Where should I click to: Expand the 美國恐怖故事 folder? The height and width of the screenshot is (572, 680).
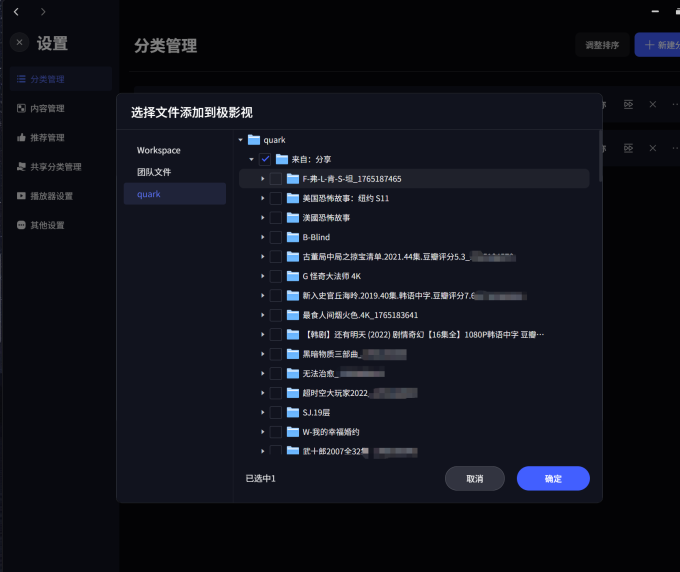coord(263,218)
